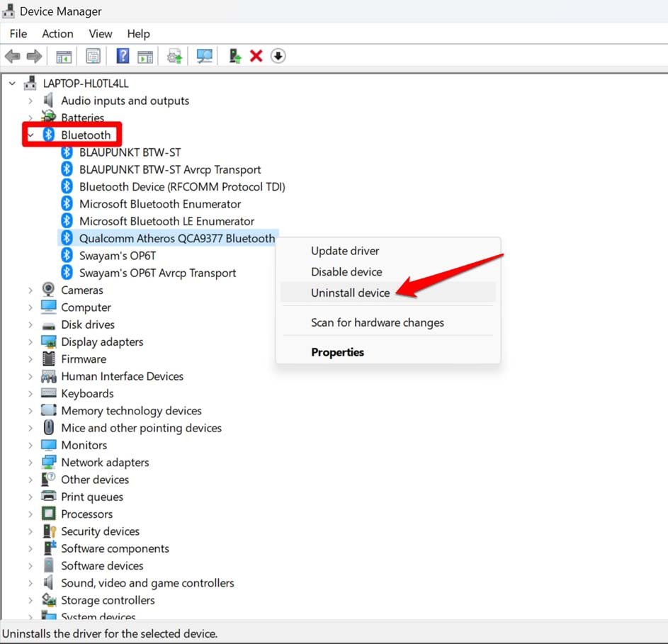
Task: Select Microsoft Bluetooth Enumerator
Action: click(160, 204)
